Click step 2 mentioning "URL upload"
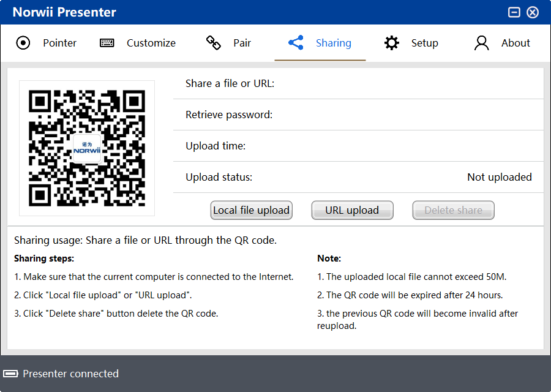 pos(103,295)
